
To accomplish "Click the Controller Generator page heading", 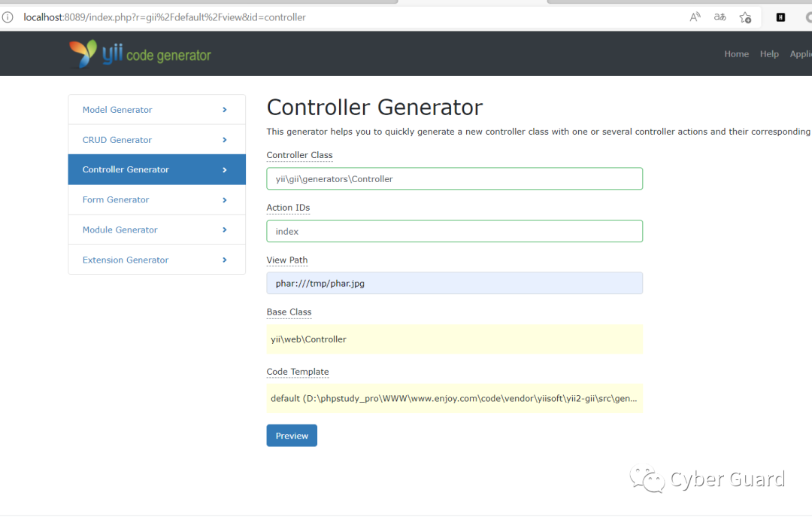I will click(374, 108).
